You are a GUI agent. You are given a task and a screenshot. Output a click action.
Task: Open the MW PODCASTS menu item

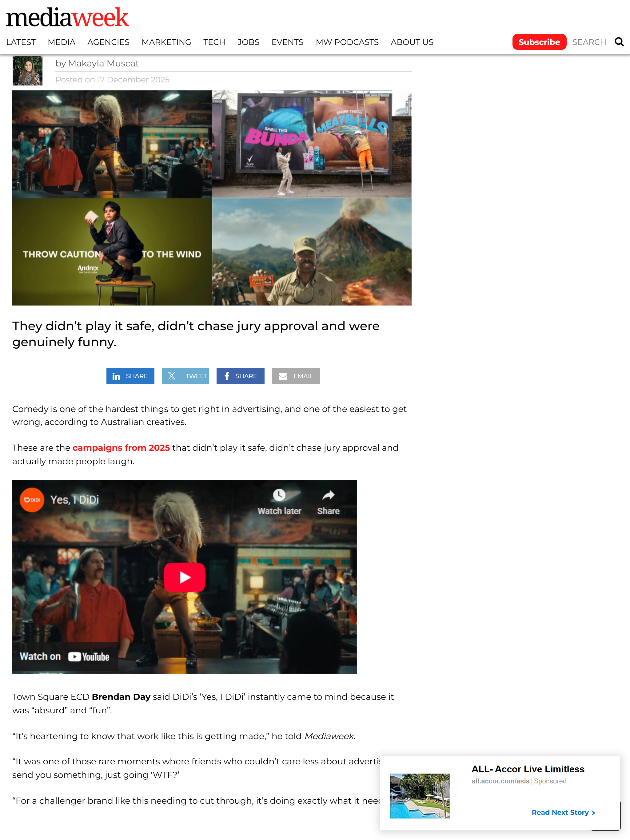(347, 42)
